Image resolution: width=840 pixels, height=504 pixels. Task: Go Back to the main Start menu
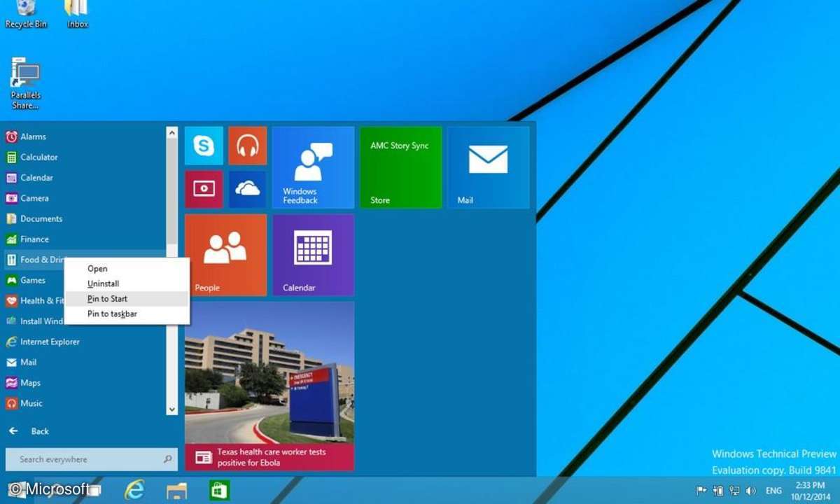pyautogui.click(x=28, y=431)
